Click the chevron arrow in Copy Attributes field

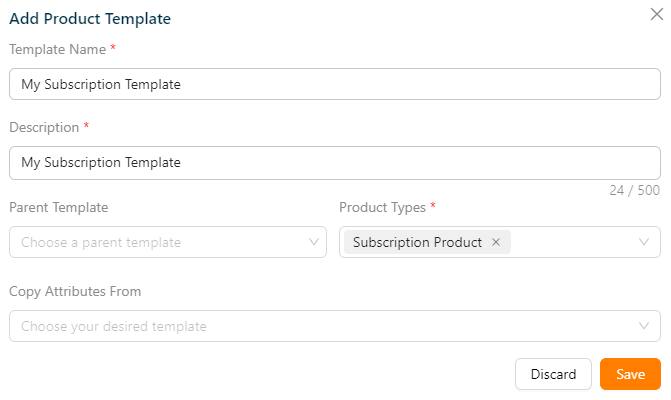coord(645,326)
